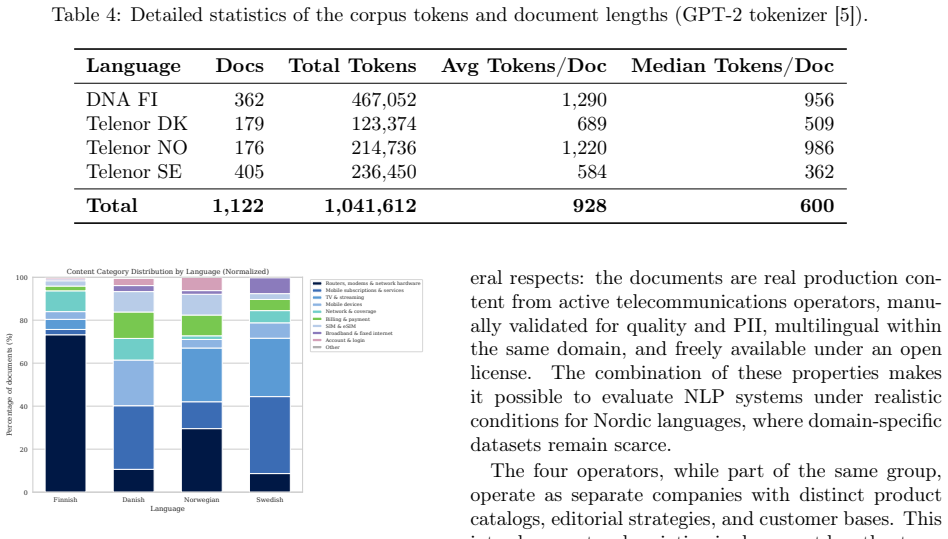
Task: Click the average value 689
Action: 591,124
